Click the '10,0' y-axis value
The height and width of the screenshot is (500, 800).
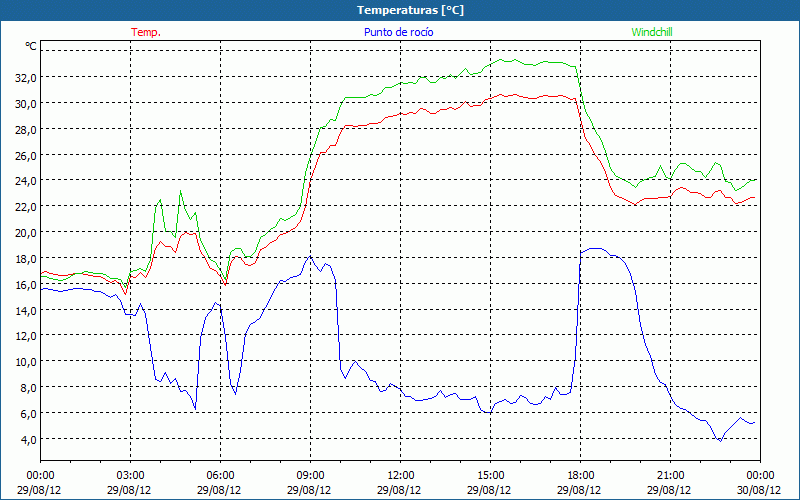(x=25, y=362)
